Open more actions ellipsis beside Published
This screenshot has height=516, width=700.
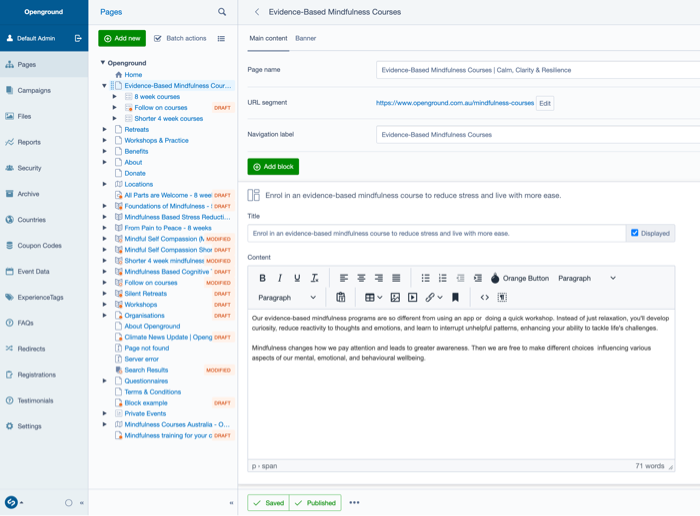354,503
